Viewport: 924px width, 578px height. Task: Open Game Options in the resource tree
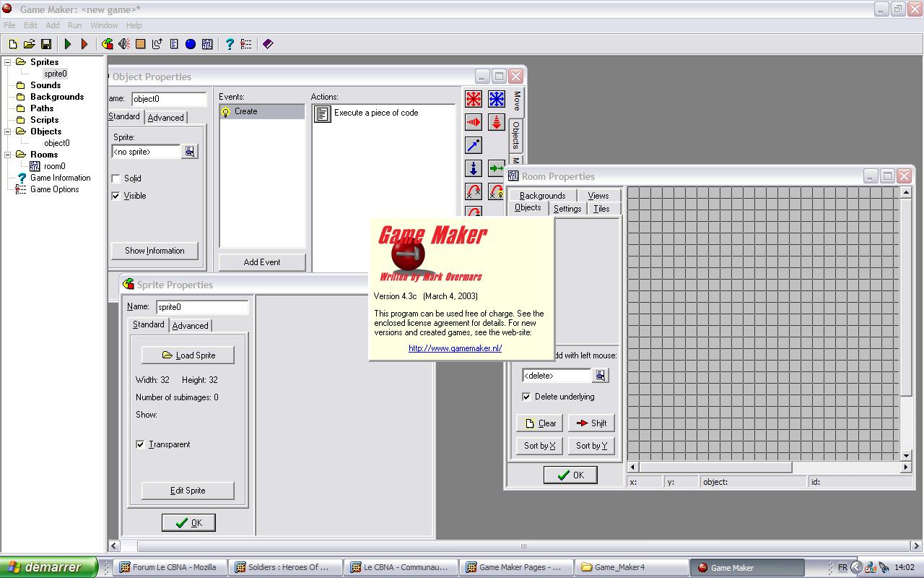[54, 189]
